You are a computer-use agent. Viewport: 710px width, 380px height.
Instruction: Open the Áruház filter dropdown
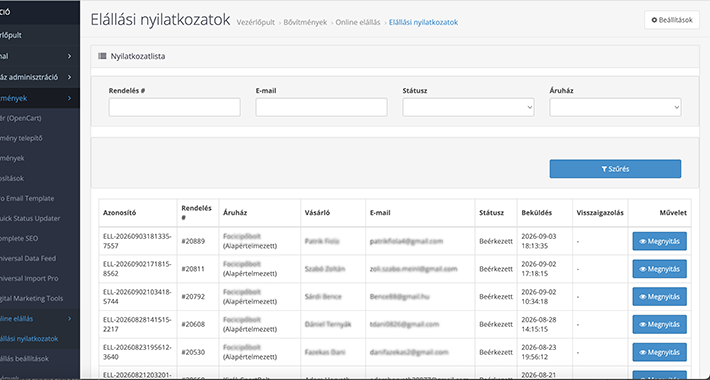[x=615, y=107]
